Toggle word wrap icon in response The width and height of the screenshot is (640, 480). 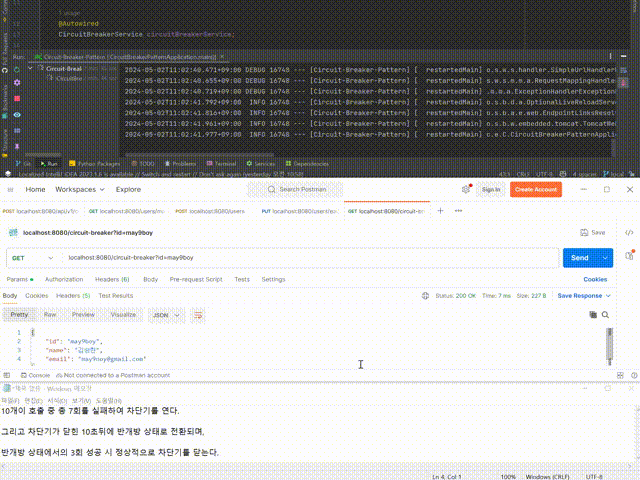coord(198,315)
